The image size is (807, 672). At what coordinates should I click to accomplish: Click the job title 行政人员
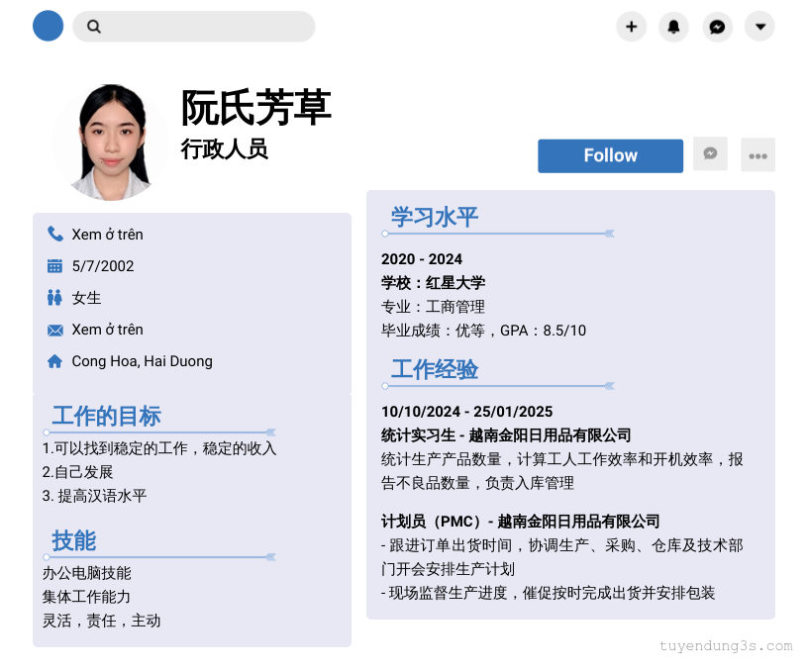pyautogui.click(x=224, y=149)
